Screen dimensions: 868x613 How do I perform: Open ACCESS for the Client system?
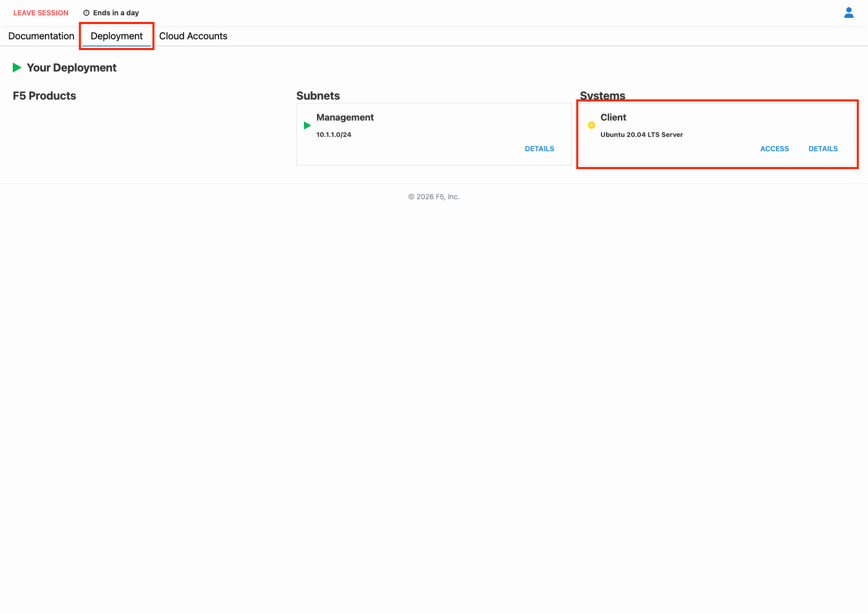point(775,149)
